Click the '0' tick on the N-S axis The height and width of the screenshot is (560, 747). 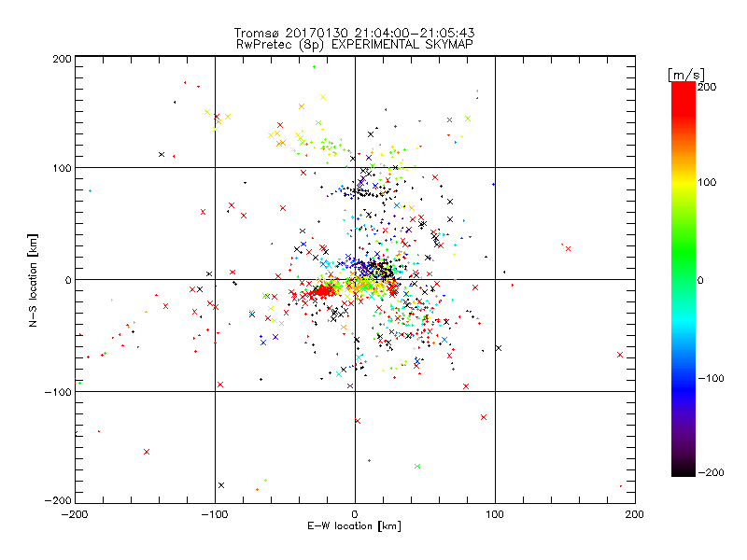pos(68,280)
